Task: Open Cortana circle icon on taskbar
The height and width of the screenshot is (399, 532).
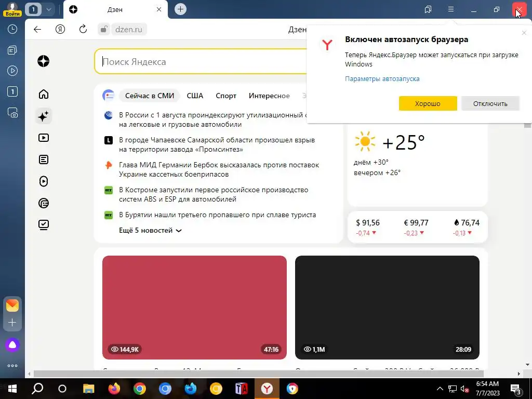Action: [62, 389]
